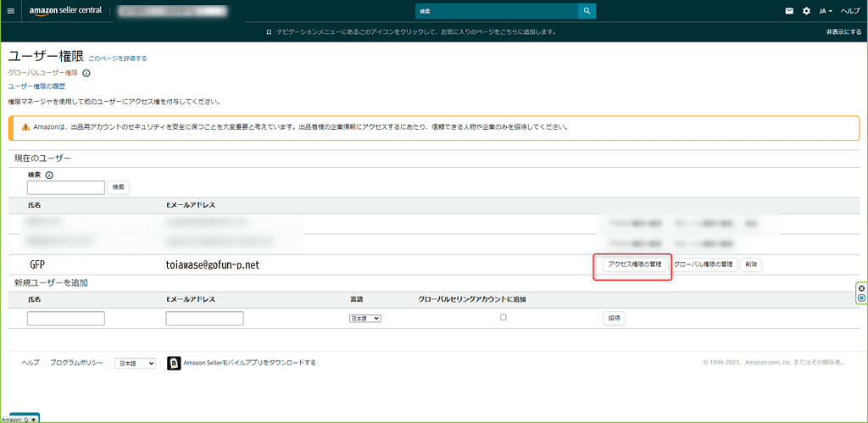
Task: Click info icon next to 検索 label
Action: click(49, 175)
